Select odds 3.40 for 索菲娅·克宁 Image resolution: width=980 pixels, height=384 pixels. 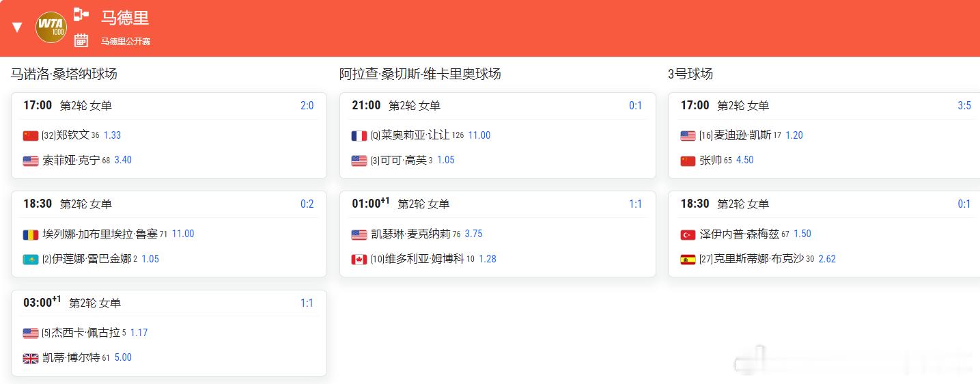pyautogui.click(x=123, y=160)
